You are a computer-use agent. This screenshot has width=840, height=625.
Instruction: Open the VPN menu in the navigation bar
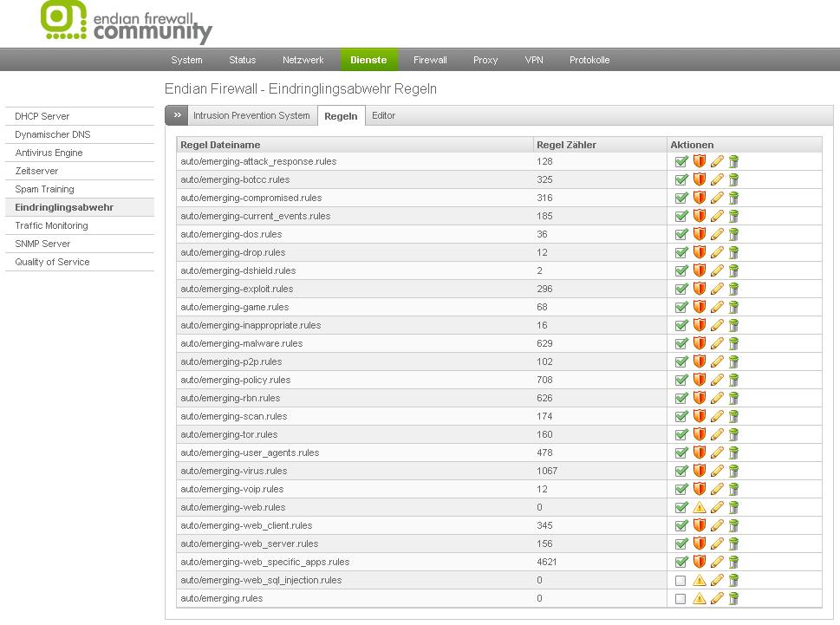click(x=534, y=60)
